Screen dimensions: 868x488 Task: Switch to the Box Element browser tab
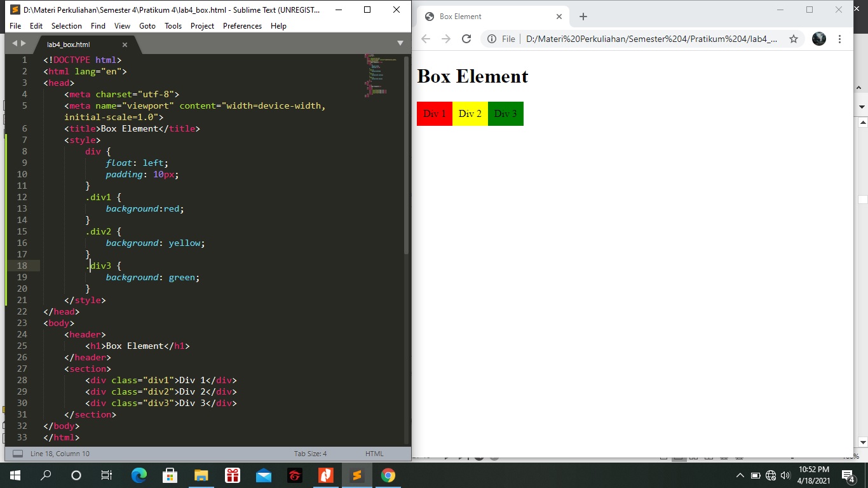tap(483, 17)
